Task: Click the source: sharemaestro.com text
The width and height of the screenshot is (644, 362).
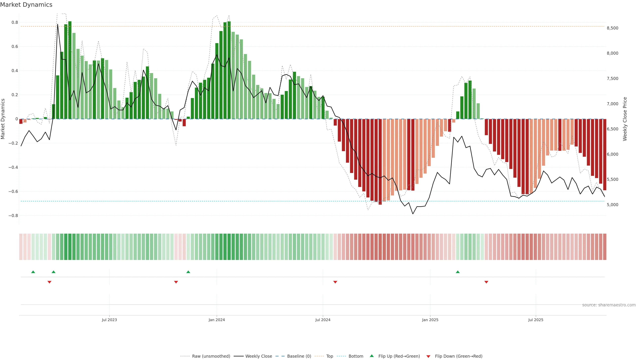Action: (x=609, y=305)
